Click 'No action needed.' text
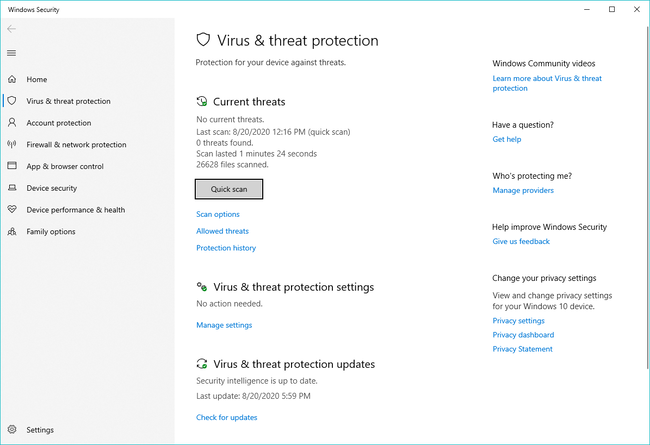Screen dimensions: 650x445 click(229, 304)
